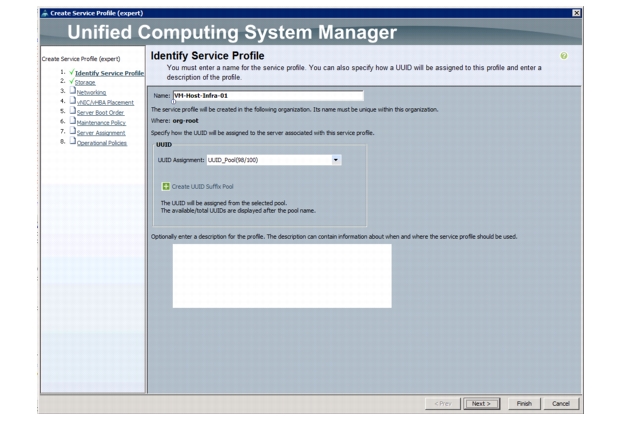Go to Server Boot Order step
Screen dimensions: 640x421
[x=100, y=113]
